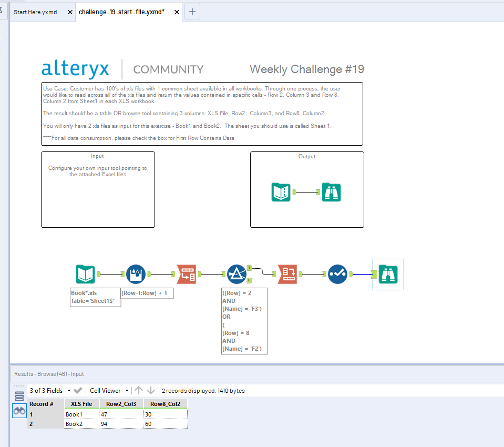Image resolution: width=504 pixels, height=447 pixels.
Task: Click the Input container box
Action: [x=98, y=190]
